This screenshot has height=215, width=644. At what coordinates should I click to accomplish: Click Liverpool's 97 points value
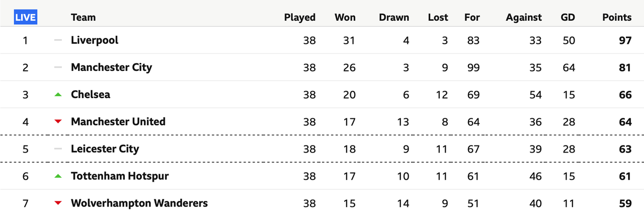(x=625, y=40)
